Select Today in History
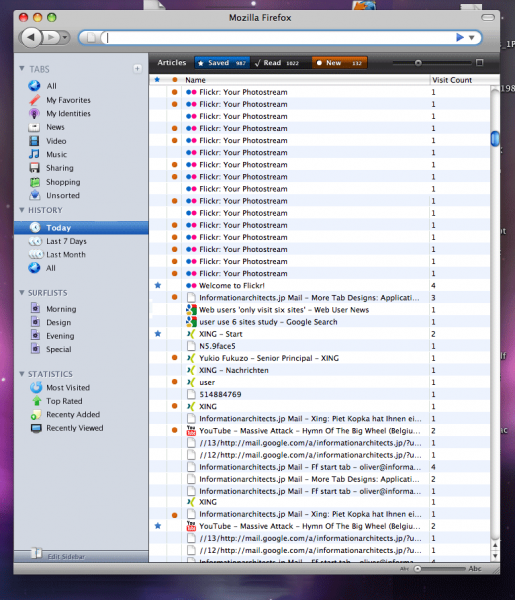Viewport: 515px width, 600px height. coord(81,228)
